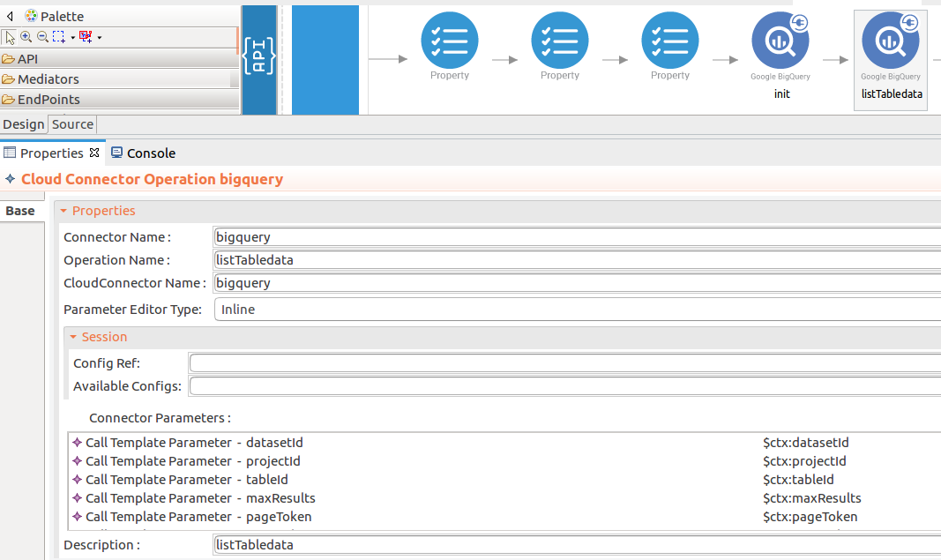
Task: Select the Marquee selection tool
Action: 59,37
